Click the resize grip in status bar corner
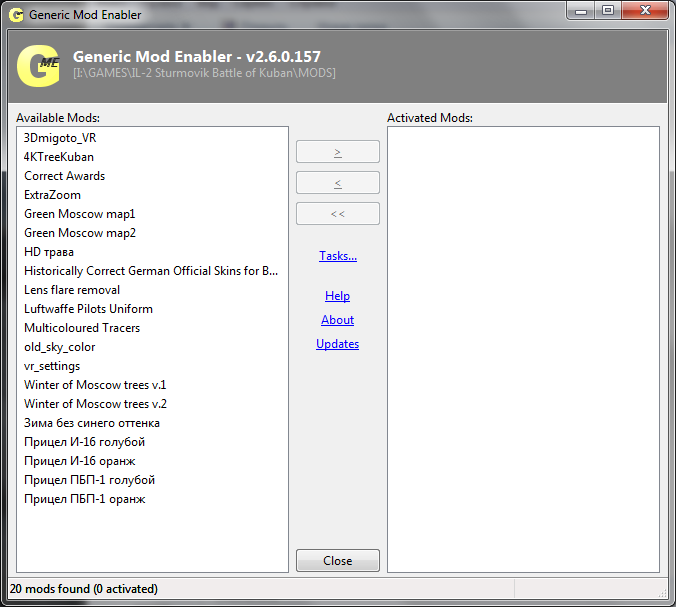676x607 pixels. pyautogui.click(x=662, y=593)
